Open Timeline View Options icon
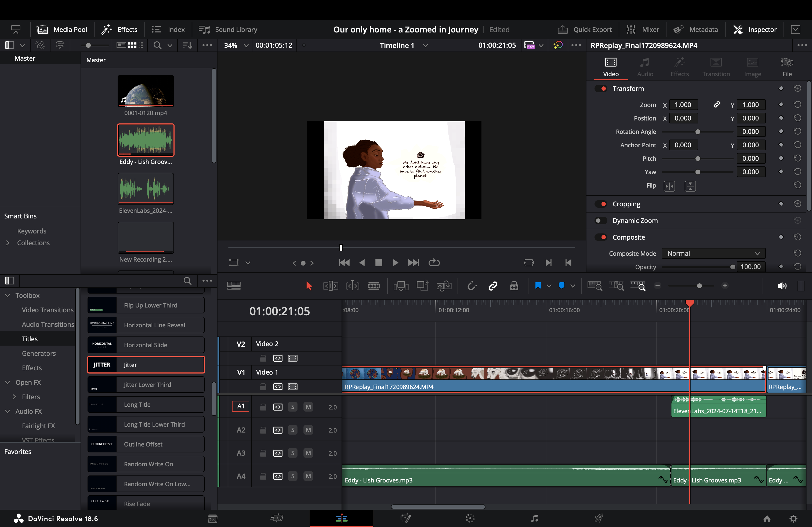This screenshot has height=527, width=812. [234, 286]
